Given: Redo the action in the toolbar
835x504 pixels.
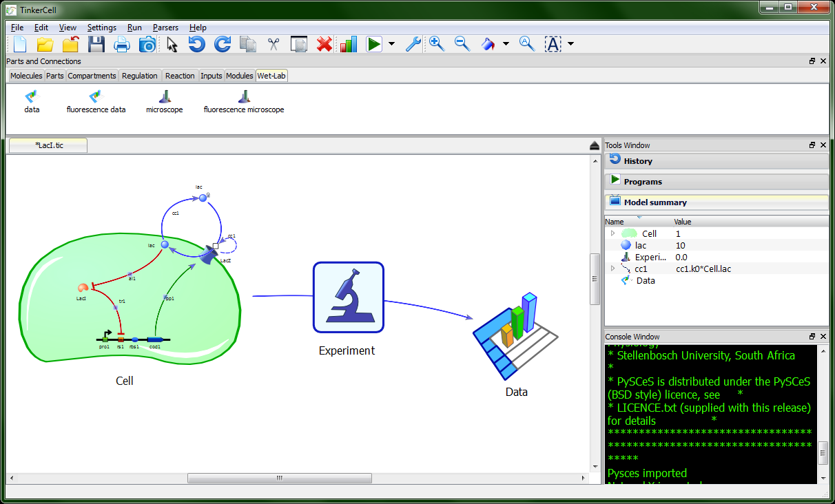Looking at the screenshot, I should [223, 44].
